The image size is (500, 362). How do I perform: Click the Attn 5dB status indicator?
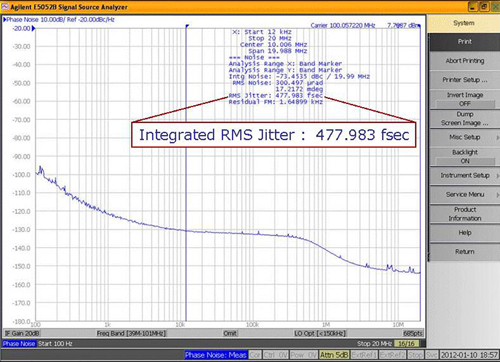(x=334, y=355)
